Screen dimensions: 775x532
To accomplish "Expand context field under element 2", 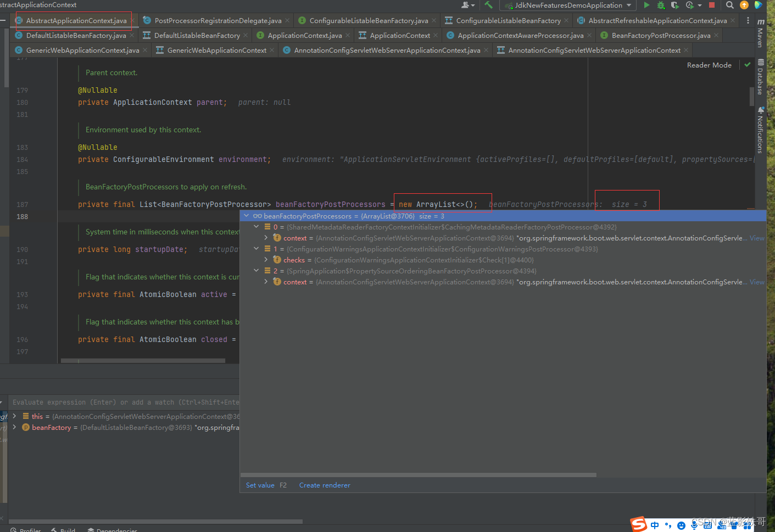I will tap(266, 282).
